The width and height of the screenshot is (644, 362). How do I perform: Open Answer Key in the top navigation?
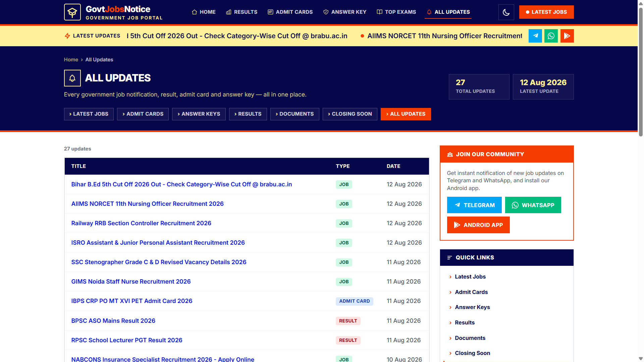pyautogui.click(x=345, y=12)
